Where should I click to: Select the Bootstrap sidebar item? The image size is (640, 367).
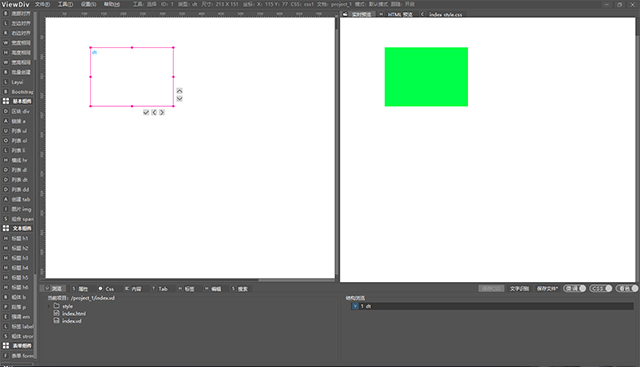[17, 92]
